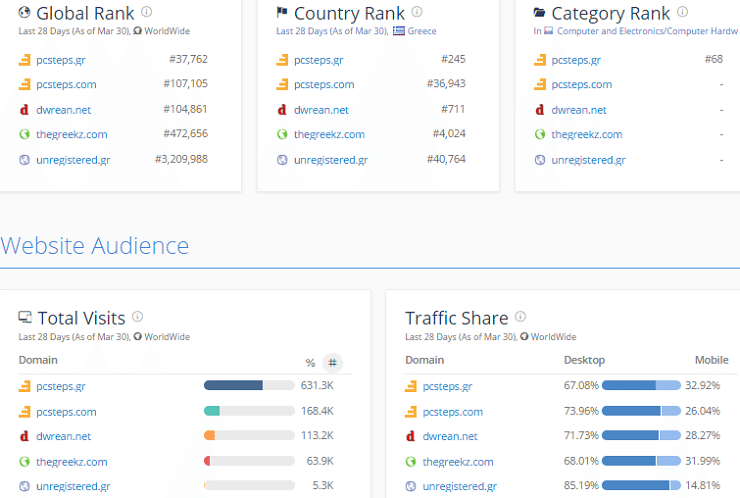This screenshot has height=498, width=740.
Task: Click pcsteps.gr favicon in Global Rank
Action: [x=25, y=60]
